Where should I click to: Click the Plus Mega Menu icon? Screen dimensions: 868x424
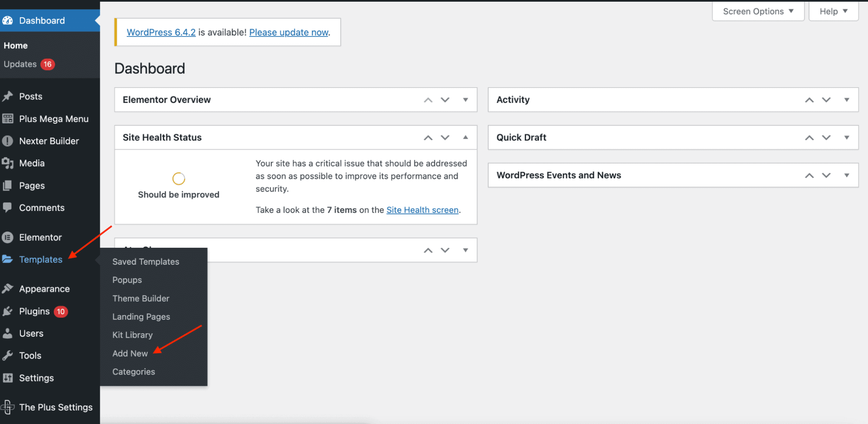click(9, 118)
